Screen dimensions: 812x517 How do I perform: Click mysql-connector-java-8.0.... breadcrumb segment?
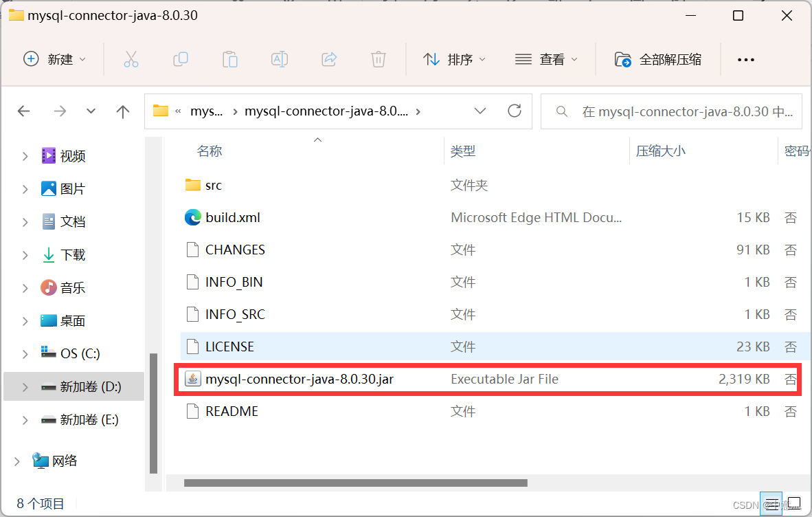326,111
